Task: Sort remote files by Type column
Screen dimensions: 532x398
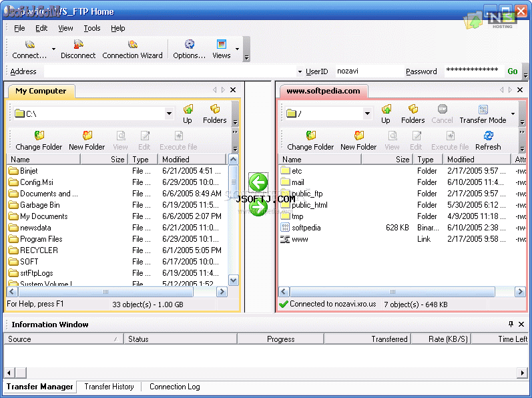Action: (x=428, y=160)
